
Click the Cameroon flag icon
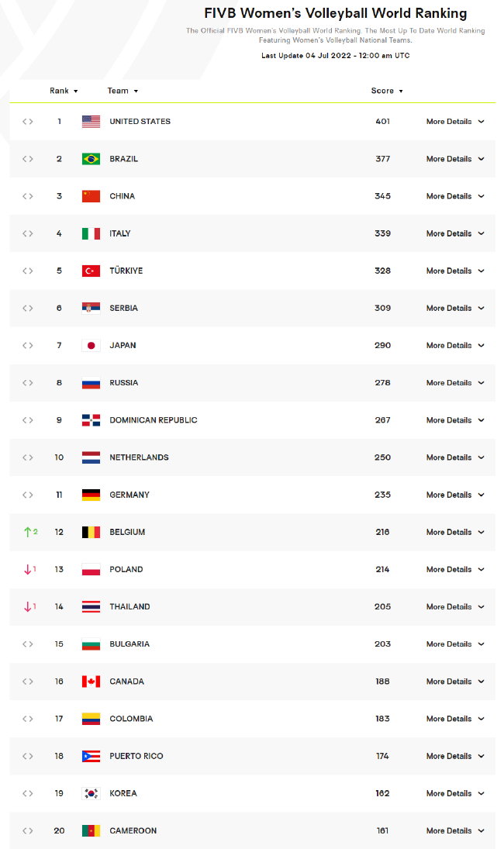pyautogui.click(x=91, y=830)
